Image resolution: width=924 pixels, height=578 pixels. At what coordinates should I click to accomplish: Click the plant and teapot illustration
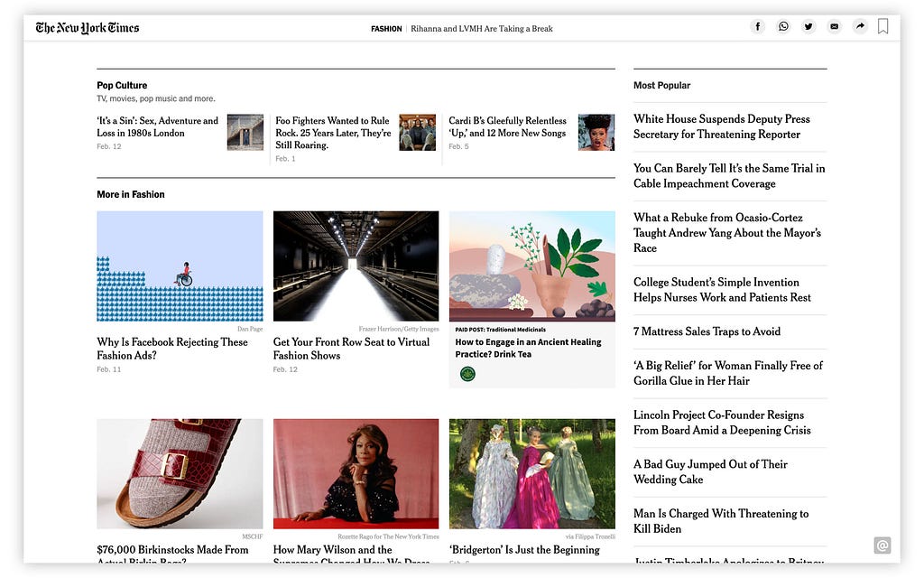tap(532, 266)
